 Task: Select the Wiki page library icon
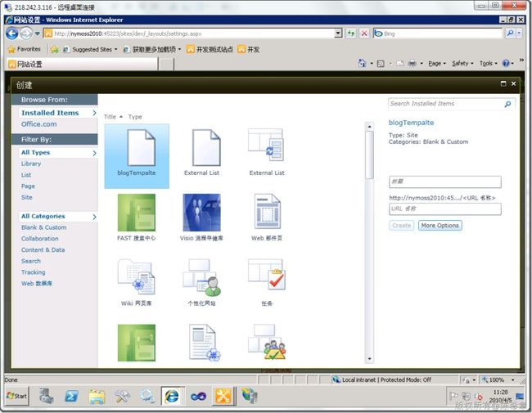tap(137, 276)
